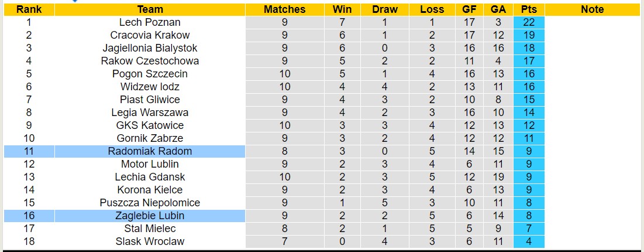Click the highlighted Zaglebie Lubin team name
This screenshot has width=644, height=252.
pos(150,216)
